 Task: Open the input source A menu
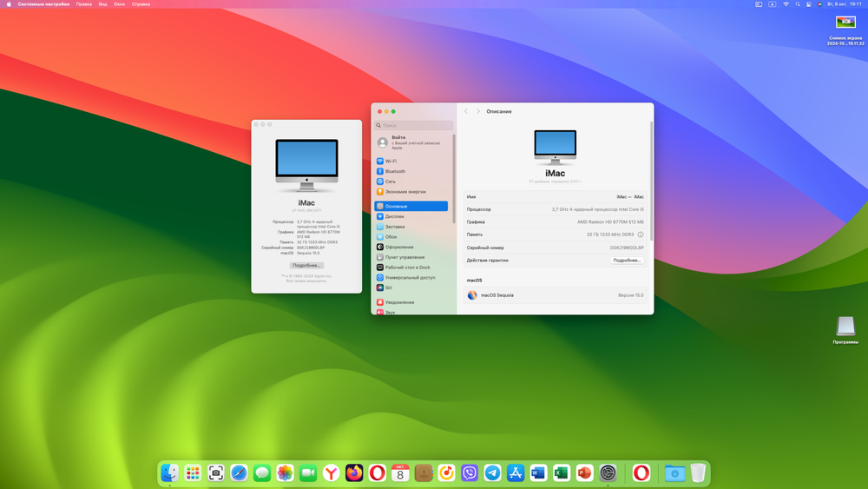coord(773,3)
